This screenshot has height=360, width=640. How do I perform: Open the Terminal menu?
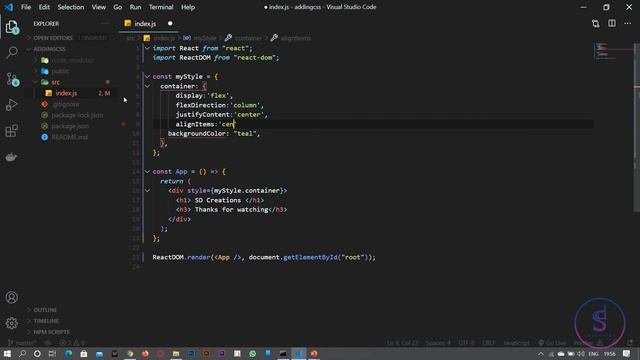161,7
